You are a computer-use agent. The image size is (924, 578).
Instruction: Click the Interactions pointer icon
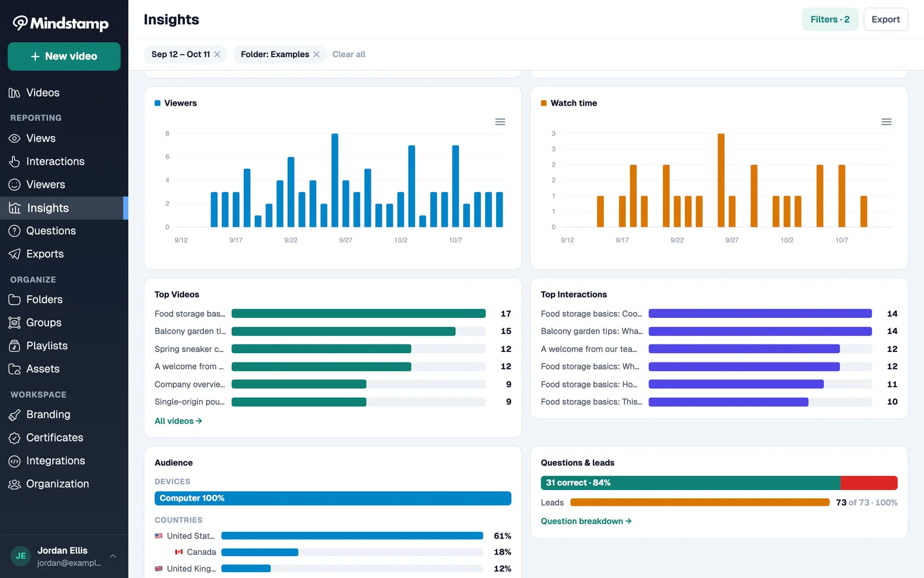[14, 162]
